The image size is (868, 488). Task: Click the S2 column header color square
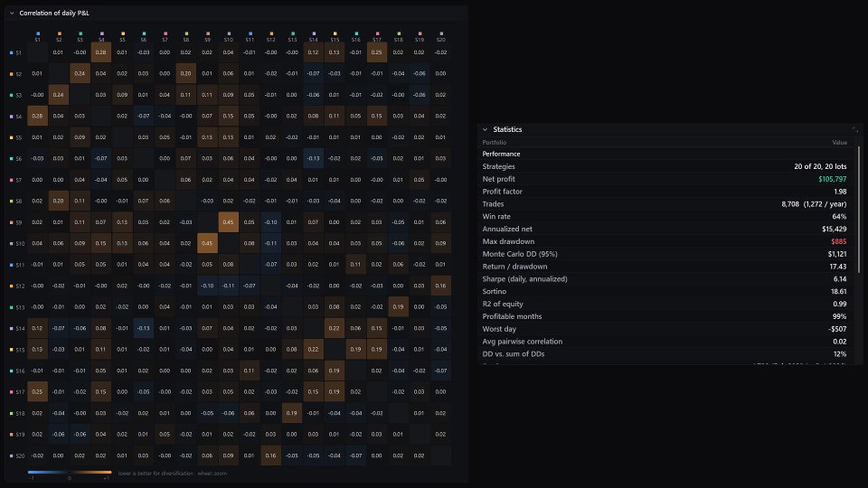click(x=59, y=33)
